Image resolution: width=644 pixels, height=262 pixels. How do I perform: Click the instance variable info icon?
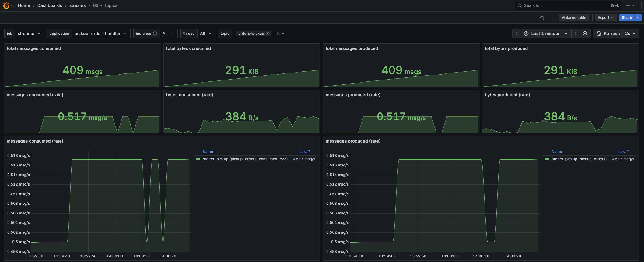click(x=155, y=34)
